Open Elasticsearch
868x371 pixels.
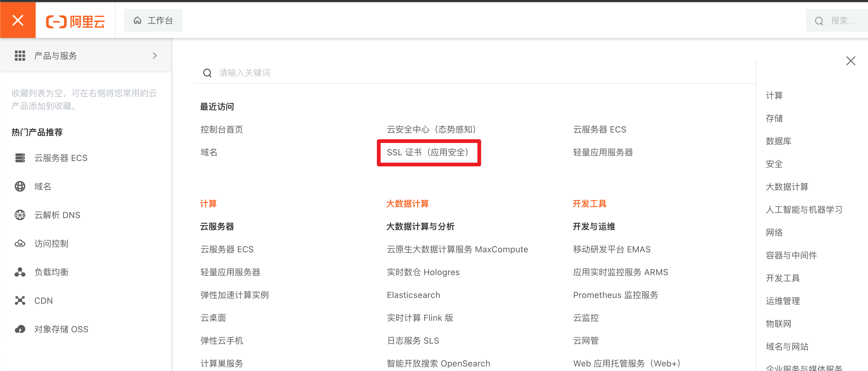point(413,295)
